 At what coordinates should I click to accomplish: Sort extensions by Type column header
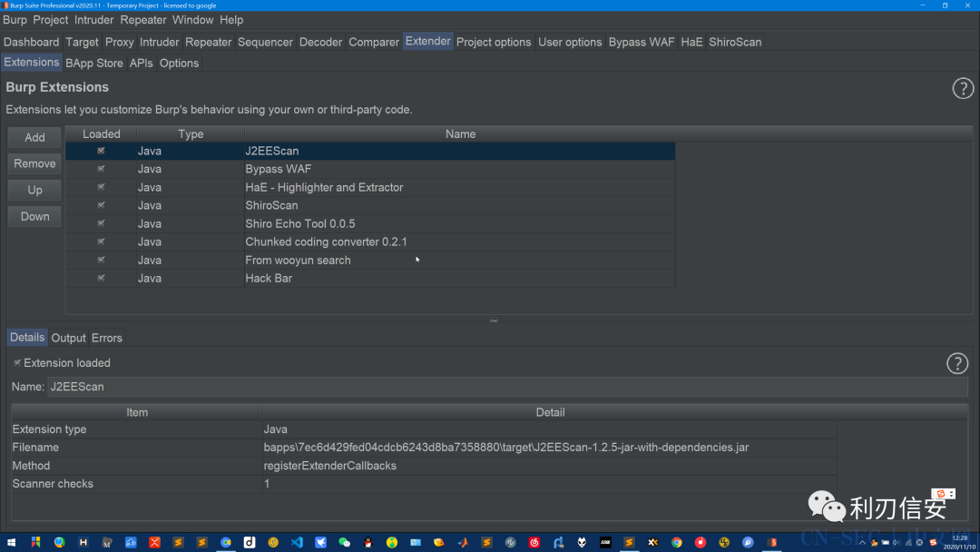[191, 133]
